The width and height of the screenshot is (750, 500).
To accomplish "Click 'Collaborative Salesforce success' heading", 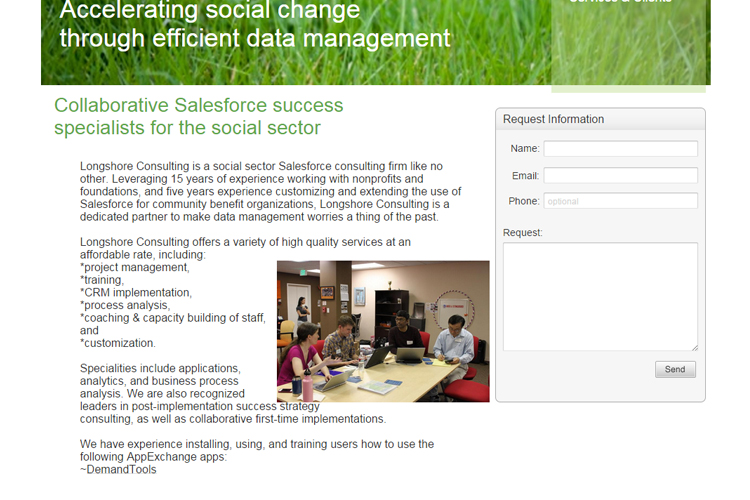I will (199, 105).
